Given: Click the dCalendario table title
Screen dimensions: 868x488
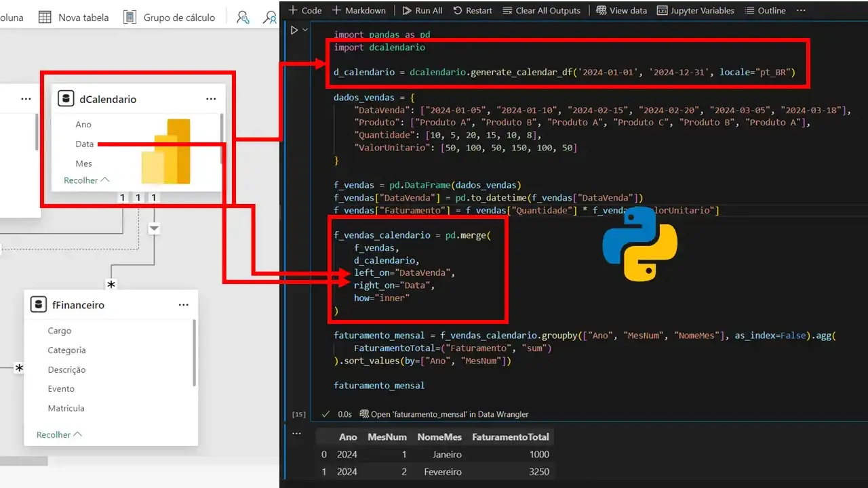Looking at the screenshot, I should point(108,99).
